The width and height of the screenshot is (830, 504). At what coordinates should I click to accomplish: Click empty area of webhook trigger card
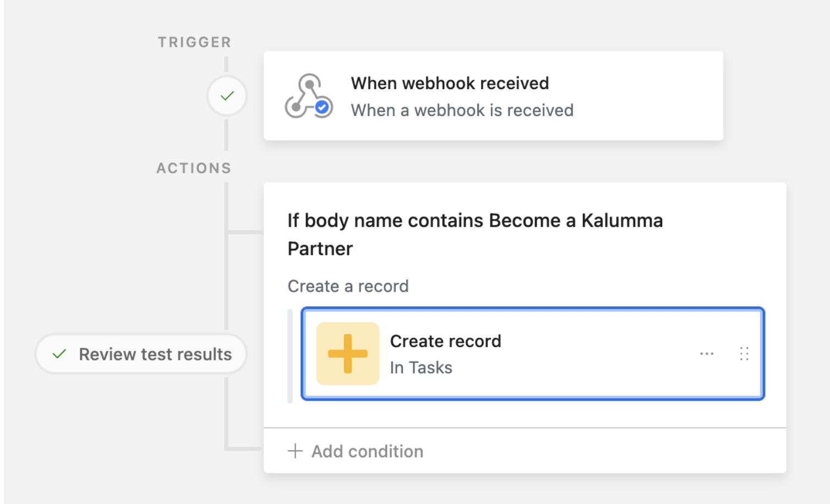pyautogui.click(x=649, y=96)
